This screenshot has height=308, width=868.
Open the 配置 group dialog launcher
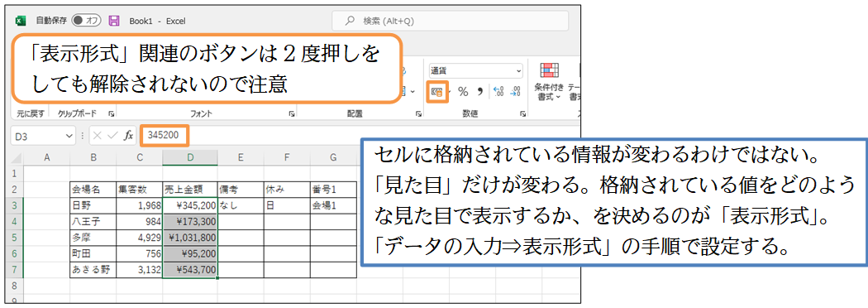pos(418,113)
